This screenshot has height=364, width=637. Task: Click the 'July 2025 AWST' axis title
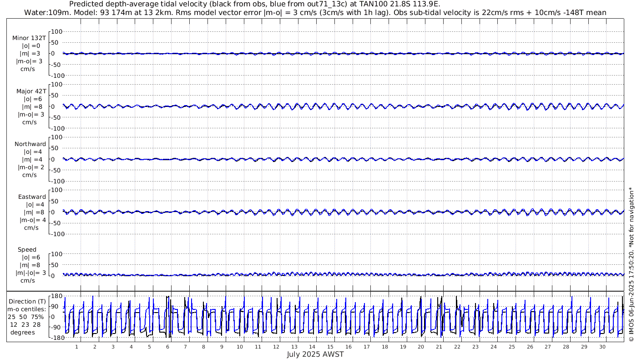(315, 354)
